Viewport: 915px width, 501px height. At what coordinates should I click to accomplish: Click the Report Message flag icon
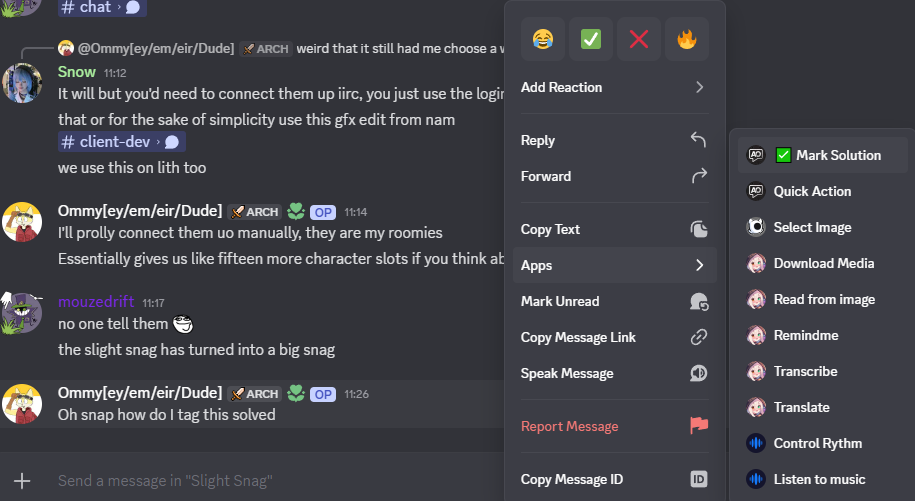(x=699, y=426)
